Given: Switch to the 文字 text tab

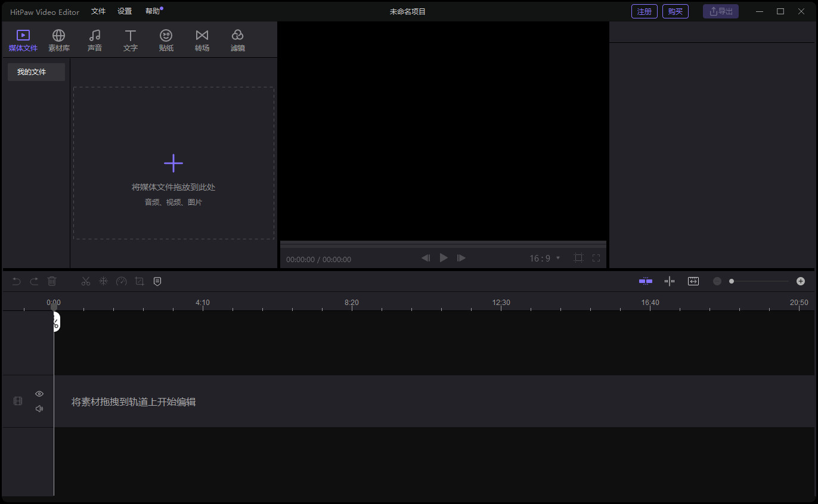Looking at the screenshot, I should tap(131, 41).
